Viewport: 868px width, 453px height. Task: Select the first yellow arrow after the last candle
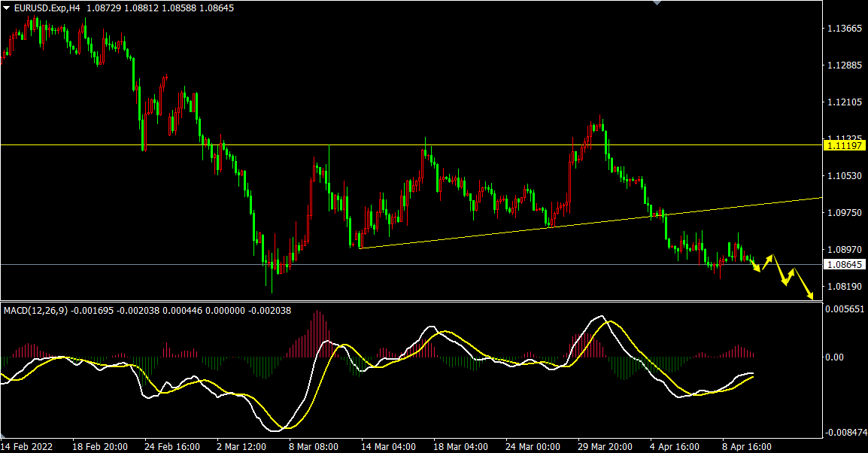(754, 266)
